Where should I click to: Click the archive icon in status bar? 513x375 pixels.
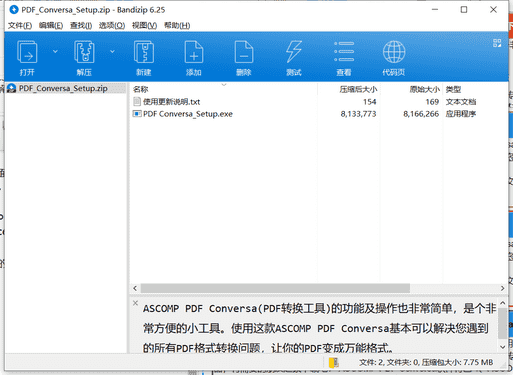(x=334, y=362)
